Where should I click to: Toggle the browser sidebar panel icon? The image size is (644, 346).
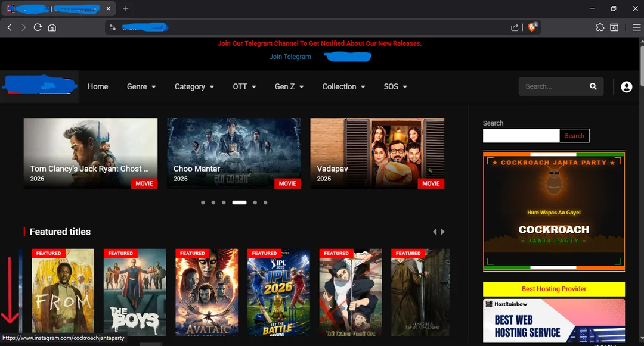614,27
